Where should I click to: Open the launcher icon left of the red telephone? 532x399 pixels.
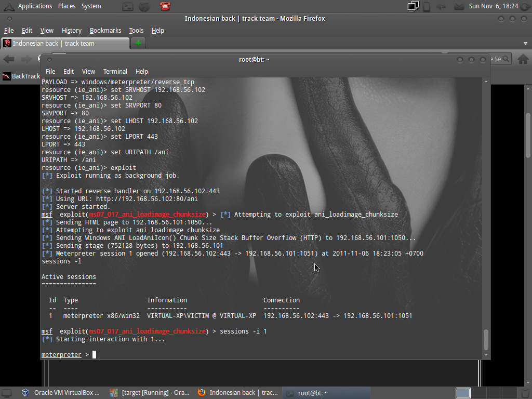(144, 6)
